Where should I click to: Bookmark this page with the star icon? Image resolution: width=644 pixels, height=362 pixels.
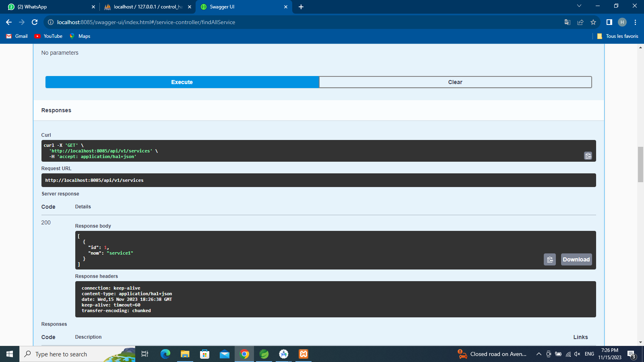pyautogui.click(x=593, y=22)
